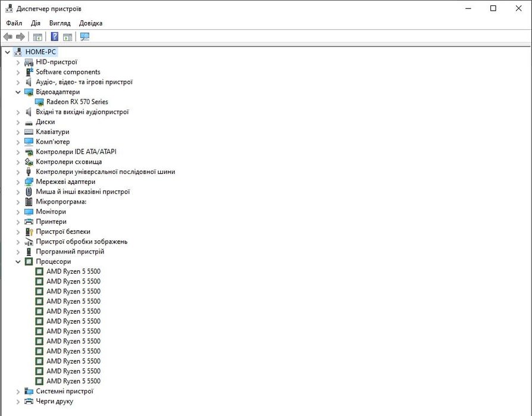Select the HOME-PC label
This screenshot has height=416, width=532.
point(40,52)
